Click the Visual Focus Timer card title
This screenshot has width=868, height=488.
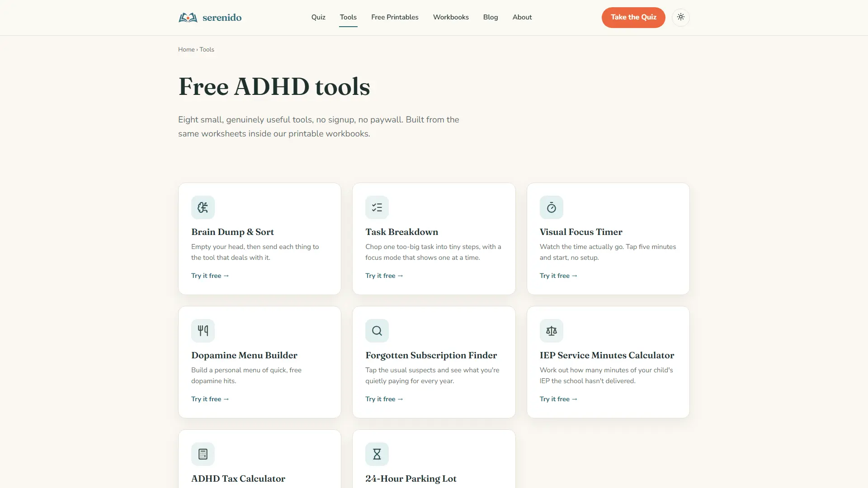[581, 232]
